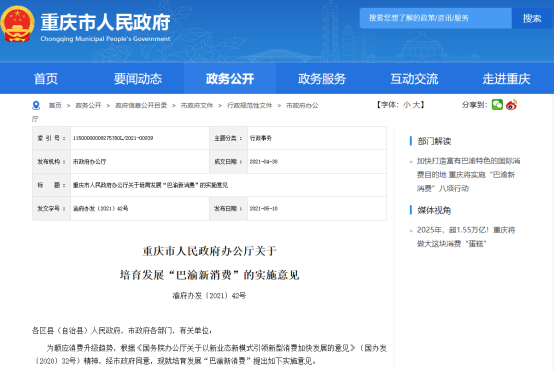Image resolution: width=554 pixels, height=371 pixels.
Task: Click the 搜索 search button
Action: (532, 18)
